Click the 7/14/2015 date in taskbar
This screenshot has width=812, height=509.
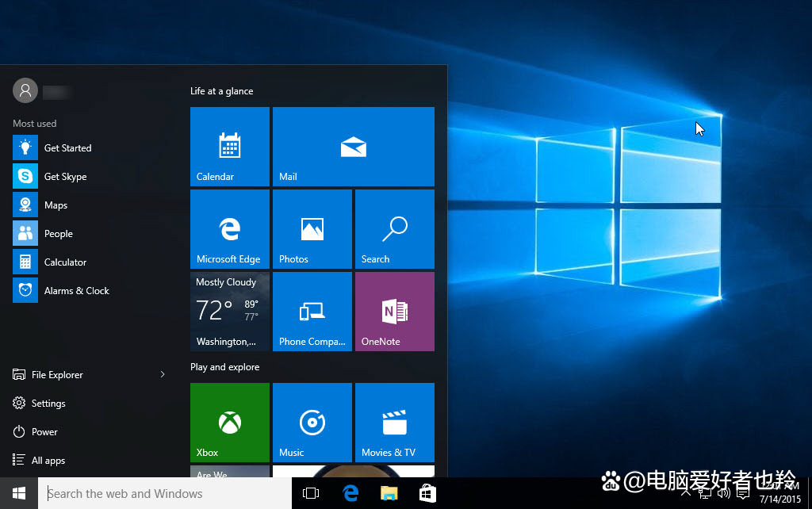pyautogui.click(x=780, y=499)
